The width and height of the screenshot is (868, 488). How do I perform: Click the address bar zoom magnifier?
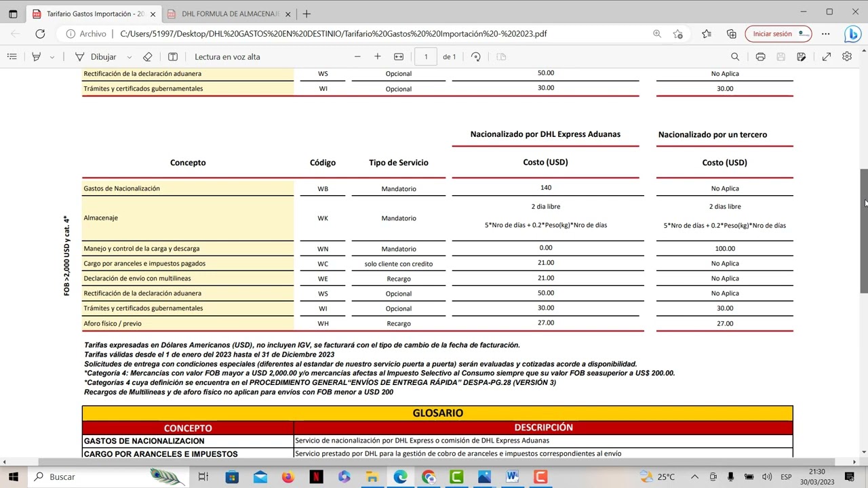tap(657, 34)
